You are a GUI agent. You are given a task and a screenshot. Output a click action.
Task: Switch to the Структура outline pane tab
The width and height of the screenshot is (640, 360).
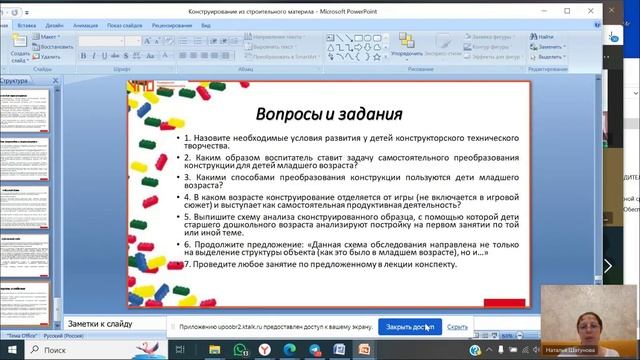coord(14,81)
